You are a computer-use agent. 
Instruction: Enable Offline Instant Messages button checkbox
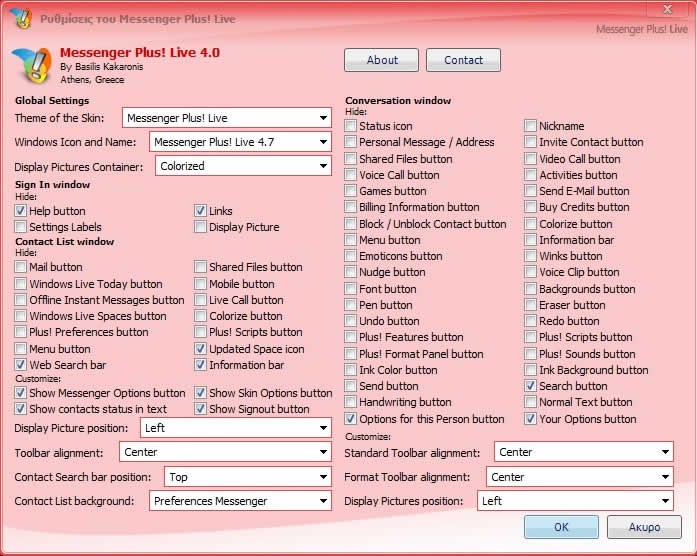pos(20,300)
